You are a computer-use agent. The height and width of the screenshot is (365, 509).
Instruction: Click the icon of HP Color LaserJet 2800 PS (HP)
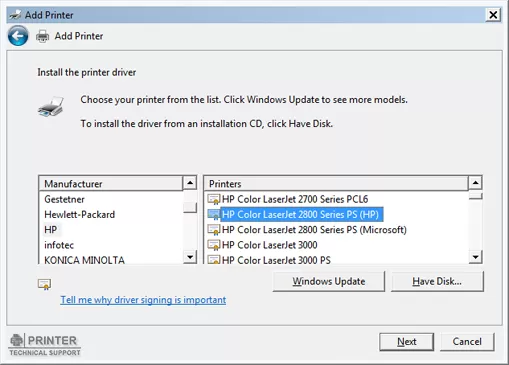(213, 214)
